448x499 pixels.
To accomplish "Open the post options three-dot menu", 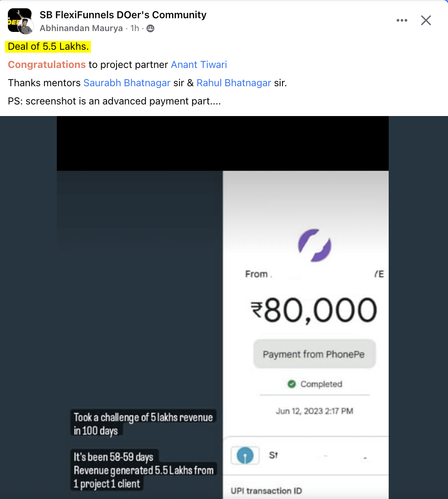I will pyautogui.click(x=402, y=20).
